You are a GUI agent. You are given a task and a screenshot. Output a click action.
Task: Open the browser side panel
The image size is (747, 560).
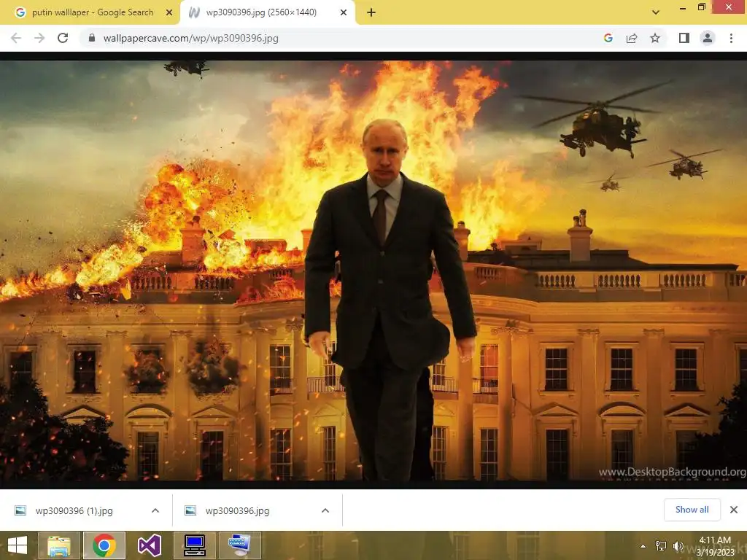click(x=684, y=38)
